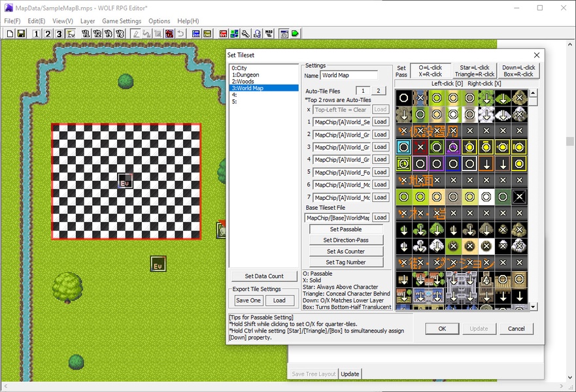
Task: Click the New map file icon
Action: [x=10, y=33]
